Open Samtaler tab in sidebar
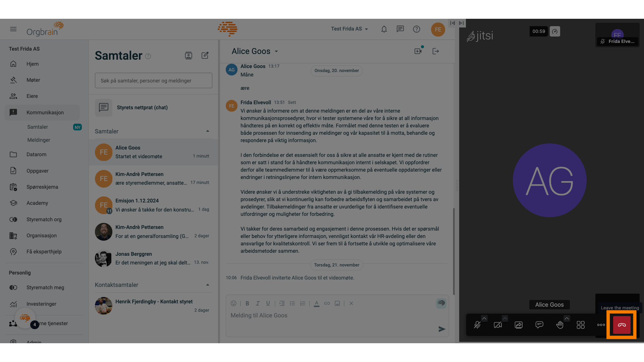The image size is (644, 362). pyautogui.click(x=38, y=127)
